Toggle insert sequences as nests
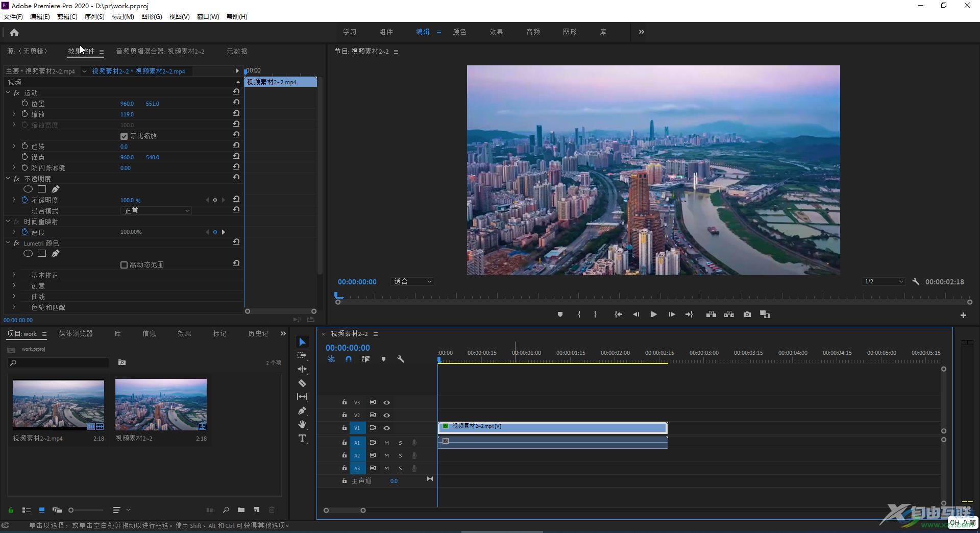 [x=331, y=359]
